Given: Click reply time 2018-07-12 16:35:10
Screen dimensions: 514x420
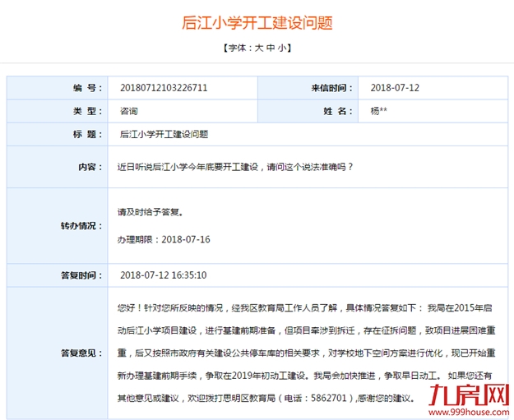Looking at the screenshot, I should (164, 275).
